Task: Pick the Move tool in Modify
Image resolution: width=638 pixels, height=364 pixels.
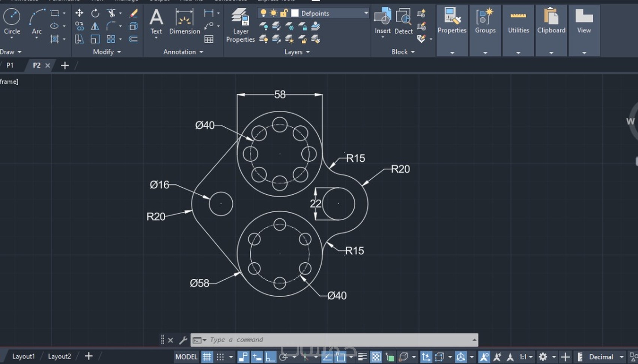Action: pyautogui.click(x=79, y=13)
